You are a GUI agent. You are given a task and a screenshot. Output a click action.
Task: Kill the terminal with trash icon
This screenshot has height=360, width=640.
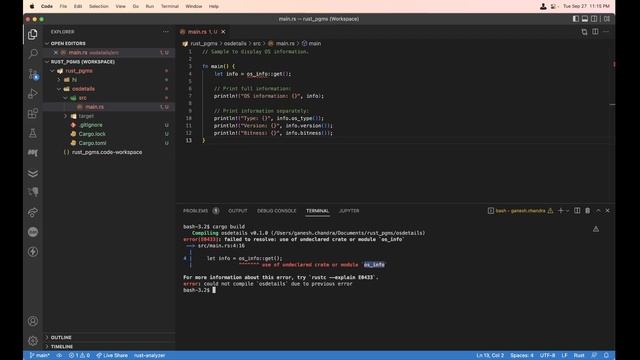[x=587, y=211]
